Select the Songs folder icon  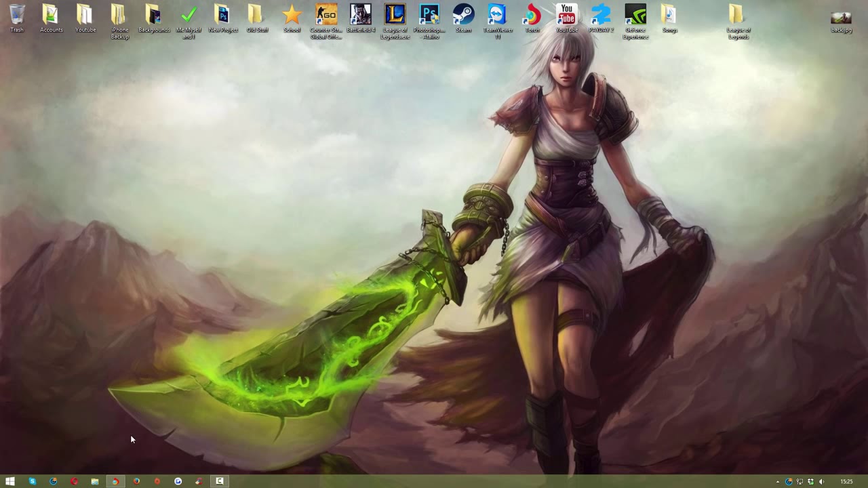click(x=669, y=18)
